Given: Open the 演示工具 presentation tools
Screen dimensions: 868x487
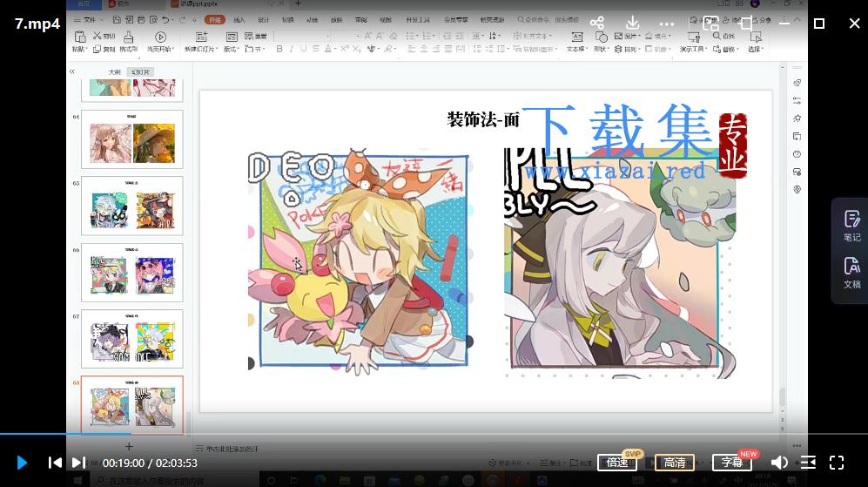Looking at the screenshot, I should pyautogui.click(x=693, y=42).
